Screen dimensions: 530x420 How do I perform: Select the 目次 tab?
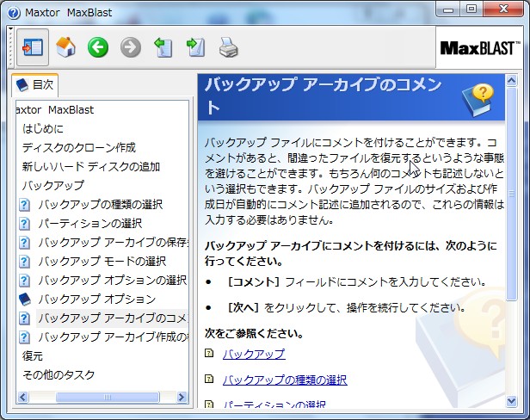35,84
